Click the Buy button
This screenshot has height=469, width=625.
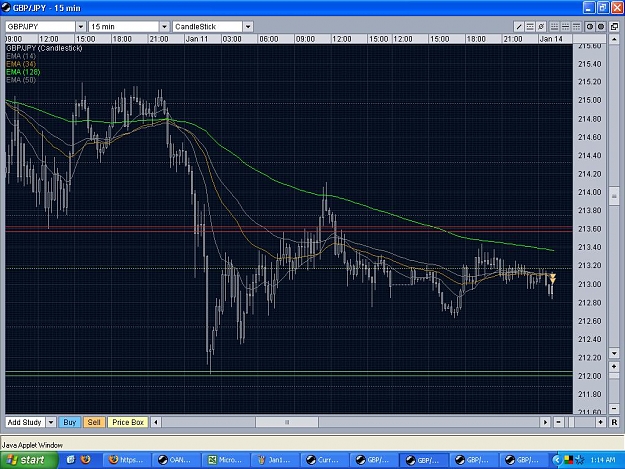click(70, 422)
